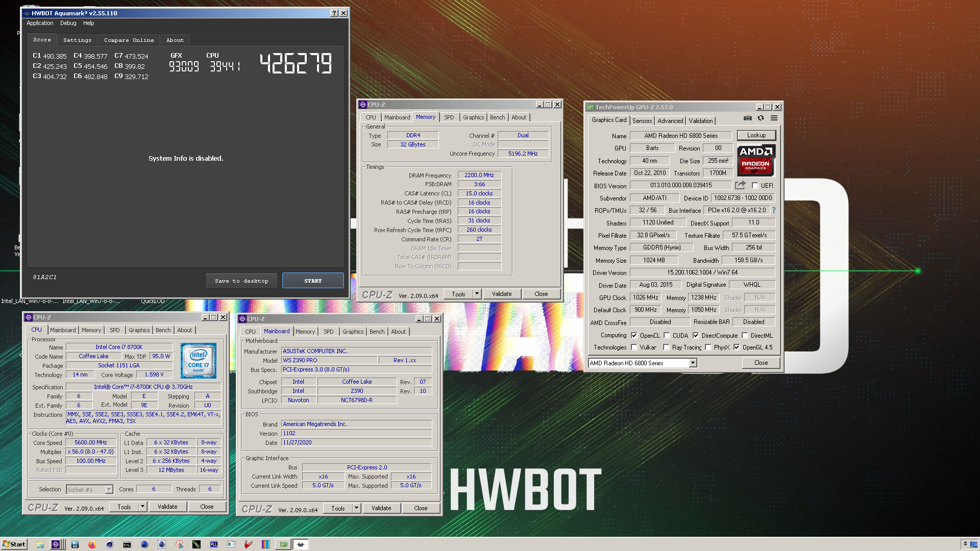Click the Bench tab in CPU-Z Mainboard window
This screenshot has width=980, height=551.
click(x=377, y=332)
